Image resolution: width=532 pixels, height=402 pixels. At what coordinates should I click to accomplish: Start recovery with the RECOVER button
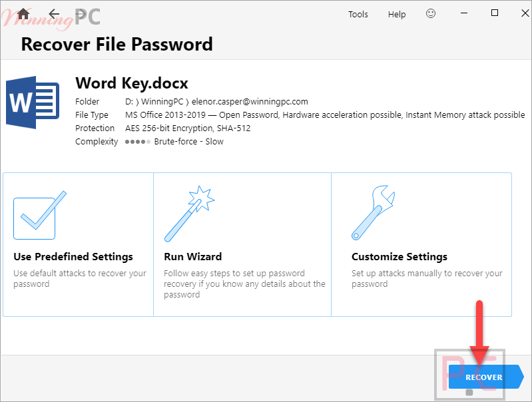tap(486, 377)
